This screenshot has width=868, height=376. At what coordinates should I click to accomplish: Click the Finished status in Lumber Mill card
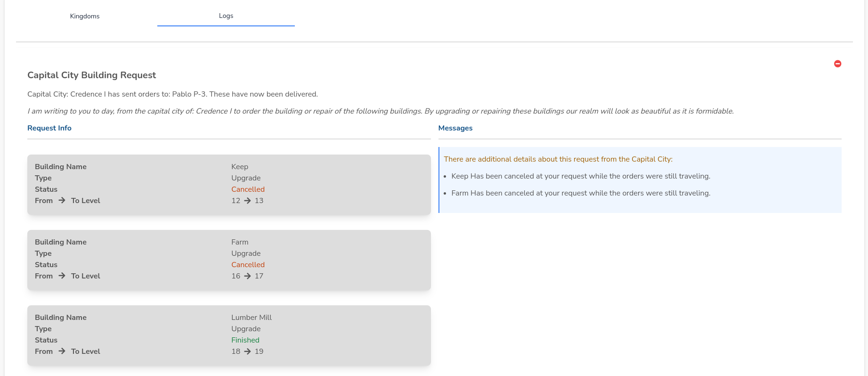[x=245, y=340]
